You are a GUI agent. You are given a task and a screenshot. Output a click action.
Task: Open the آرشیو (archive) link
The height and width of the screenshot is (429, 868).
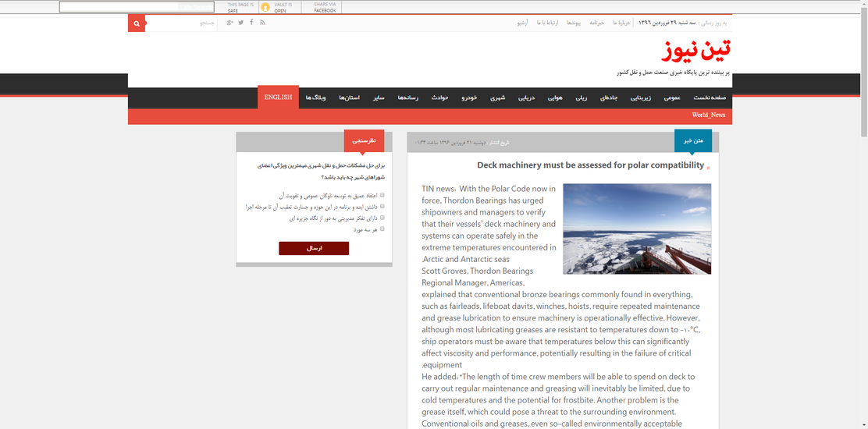click(522, 23)
